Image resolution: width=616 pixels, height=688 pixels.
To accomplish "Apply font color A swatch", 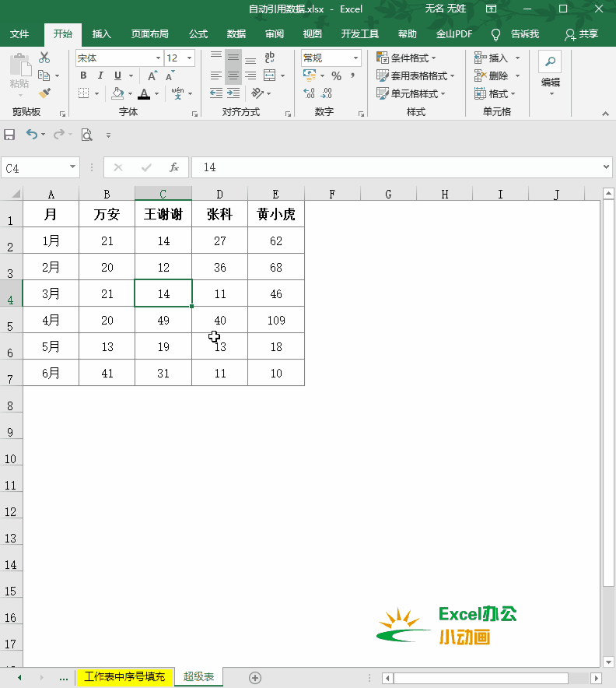I will click(144, 93).
